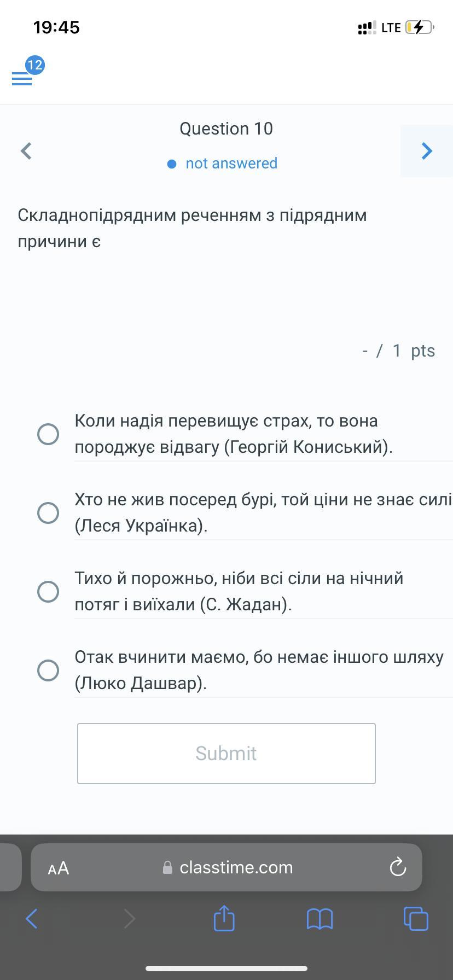Image resolution: width=453 pixels, height=980 pixels.
Task: Tap the Safari forward arrow
Action: (x=129, y=919)
